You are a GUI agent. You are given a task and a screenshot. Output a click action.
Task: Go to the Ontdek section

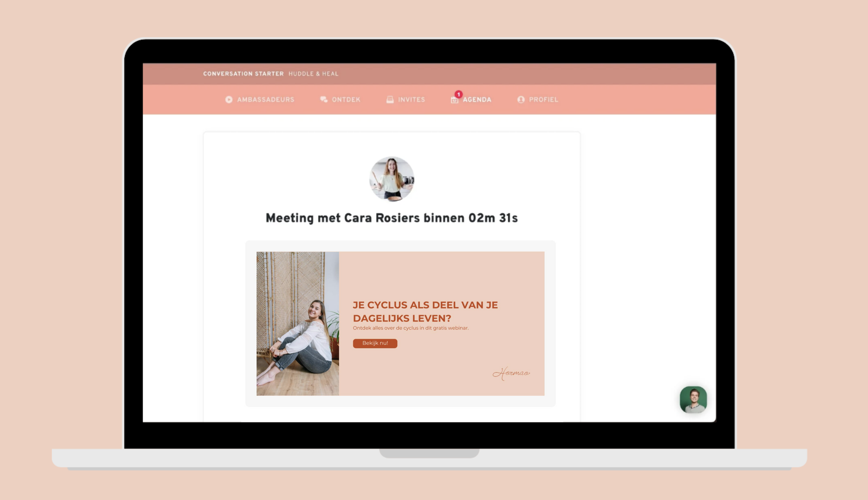pyautogui.click(x=346, y=99)
